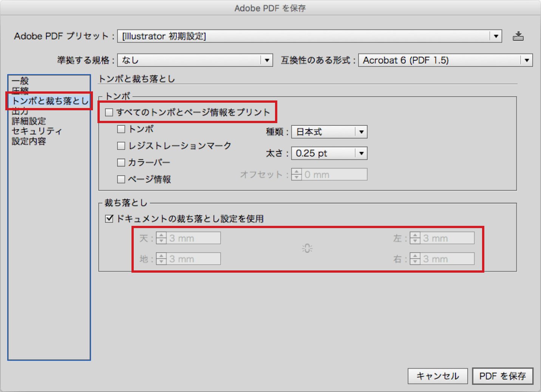
Task: Open the 種類 (日本式) dropdown
Action: pos(361,132)
